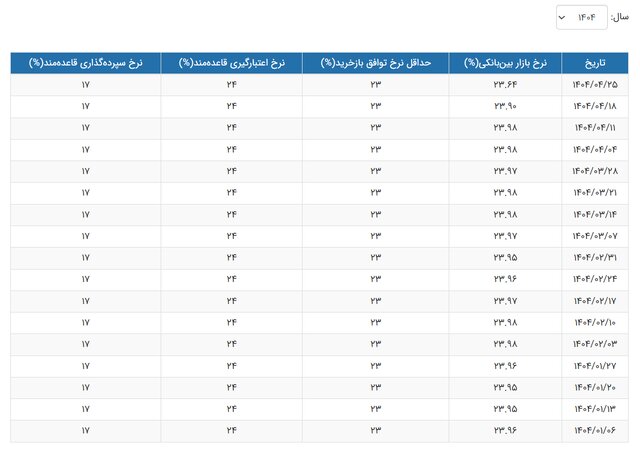Click the chevron arrow in year selector
Image resolution: width=640 pixels, height=450 pixels.
562,17
